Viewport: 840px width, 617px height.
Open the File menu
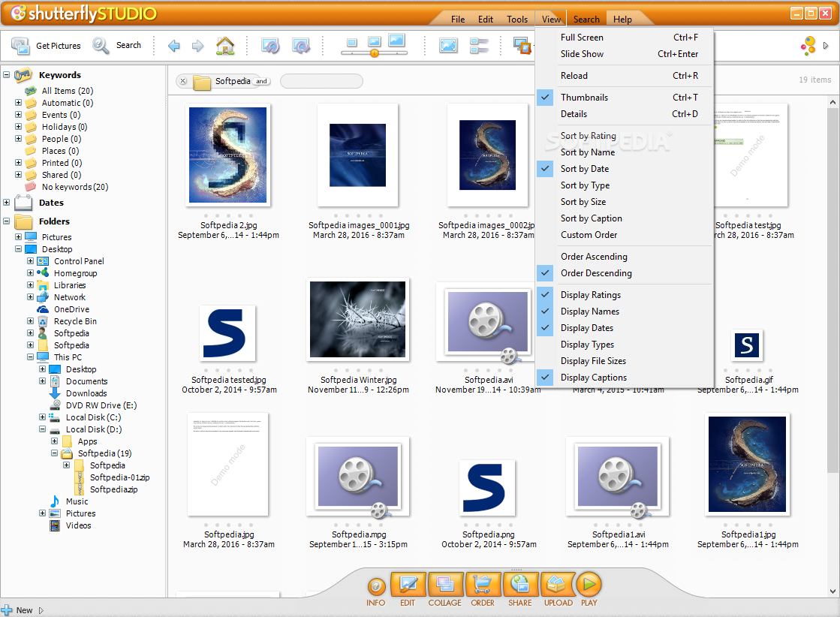coord(457,20)
